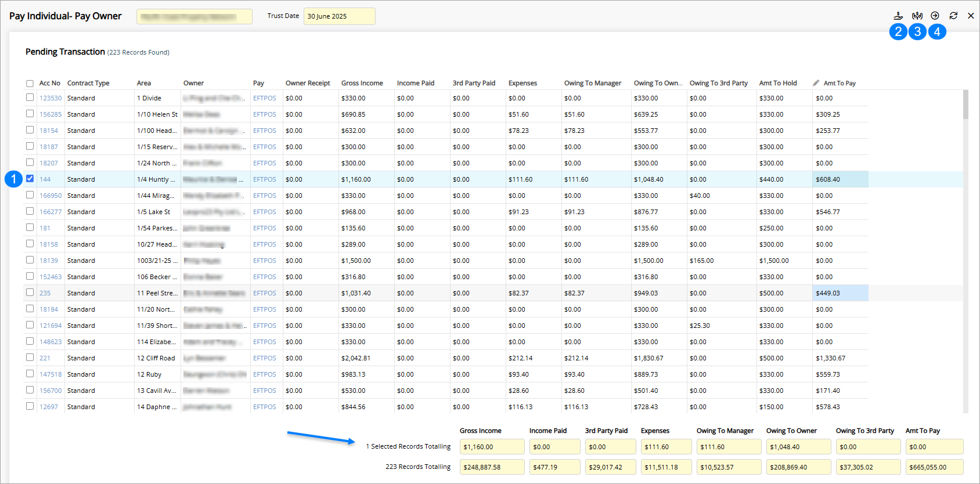The width and height of the screenshot is (980, 484).
Task: Sort by the Contract Type column header
Action: (x=88, y=83)
